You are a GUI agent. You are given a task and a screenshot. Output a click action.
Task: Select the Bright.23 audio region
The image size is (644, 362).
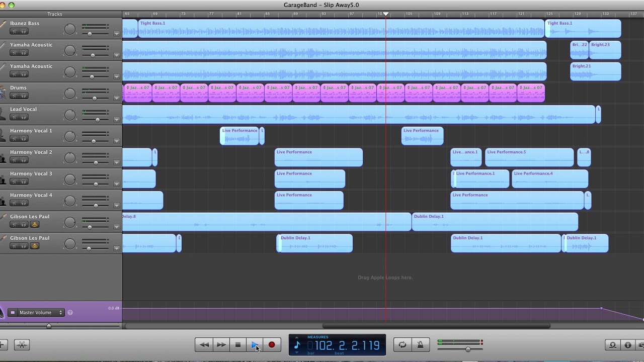pyautogui.click(x=605, y=50)
